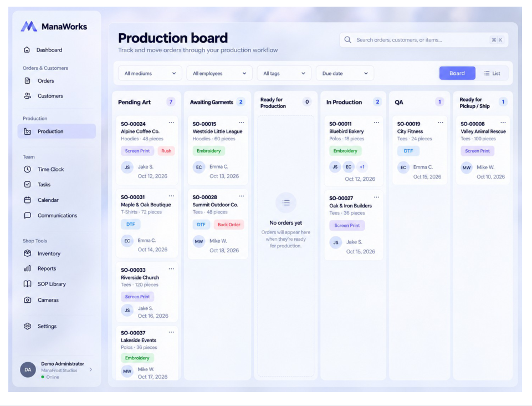Screen dimensions: 532x406
Task: Open more options on SO-00033 card
Action: point(171,269)
